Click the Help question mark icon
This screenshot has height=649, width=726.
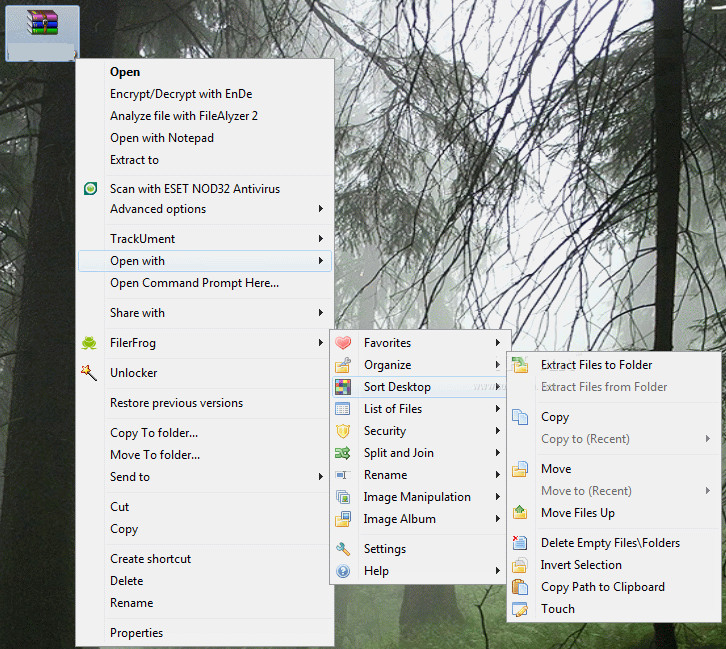pyautogui.click(x=343, y=571)
